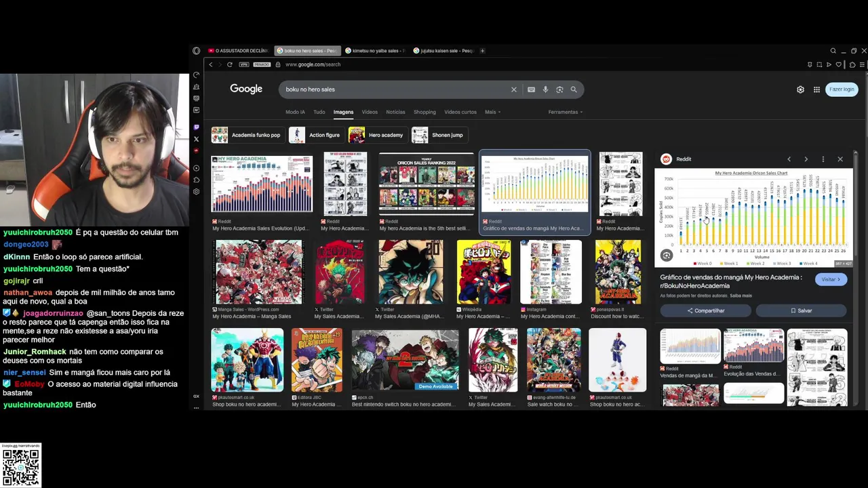Click the 'Visitar' button
The height and width of the screenshot is (488, 868).
(831, 279)
